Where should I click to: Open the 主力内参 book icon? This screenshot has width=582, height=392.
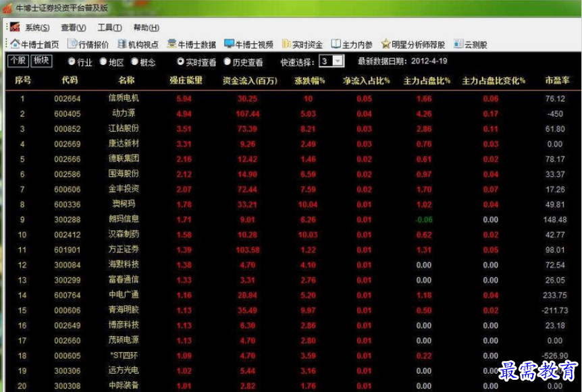click(x=336, y=44)
